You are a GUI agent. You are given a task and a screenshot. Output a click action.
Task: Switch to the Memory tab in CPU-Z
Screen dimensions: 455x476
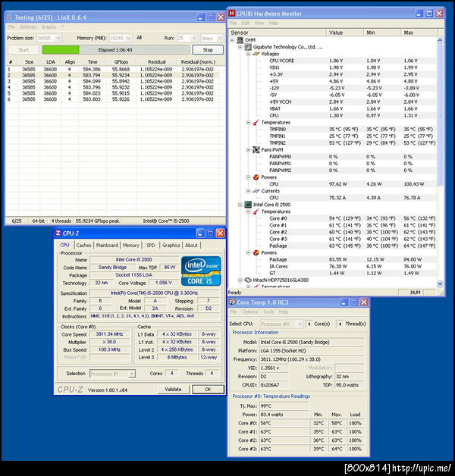[x=131, y=246]
